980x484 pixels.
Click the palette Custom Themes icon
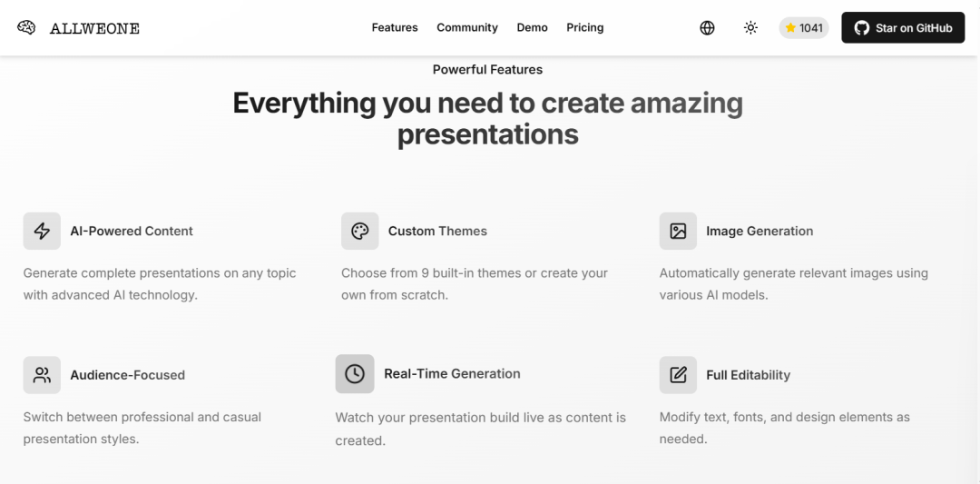coord(360,231)
